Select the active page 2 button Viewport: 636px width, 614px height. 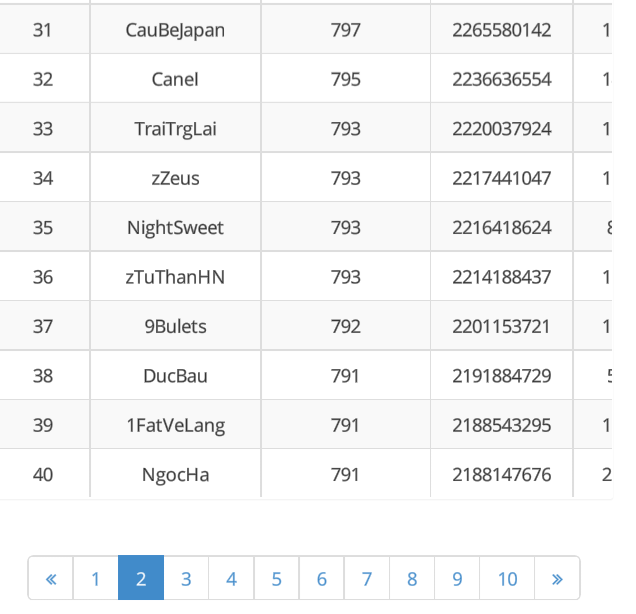(141, 579)
